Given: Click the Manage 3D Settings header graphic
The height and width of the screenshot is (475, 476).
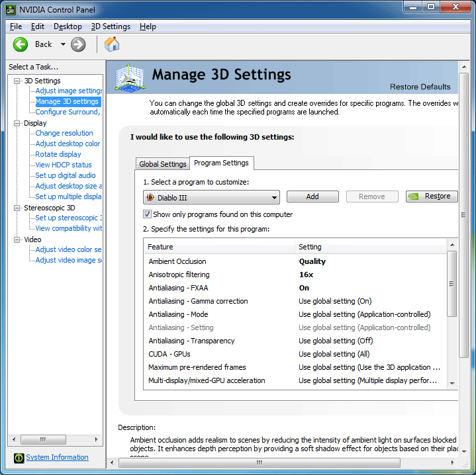Looking at the screenshot, I should click(130, 77).
